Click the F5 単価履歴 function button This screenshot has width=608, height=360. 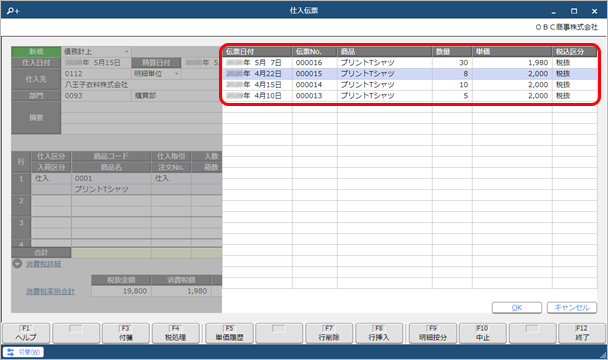[229, 333]
